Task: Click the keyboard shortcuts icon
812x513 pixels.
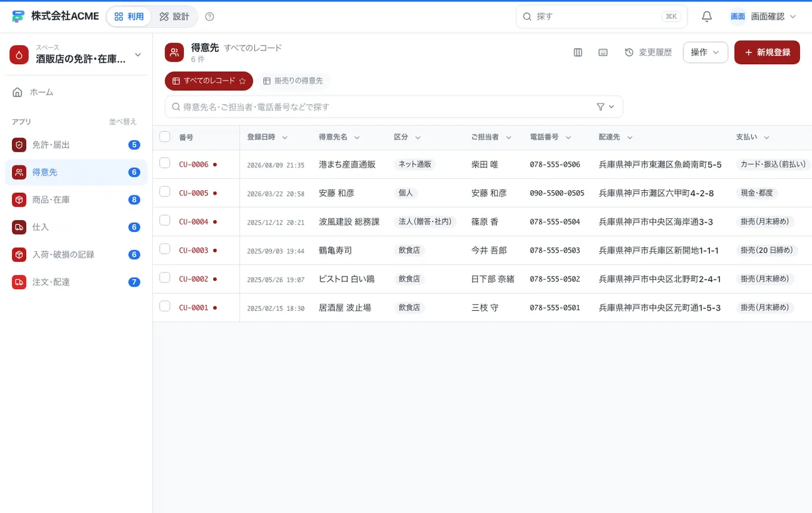Action: click(x=603, y=53)
